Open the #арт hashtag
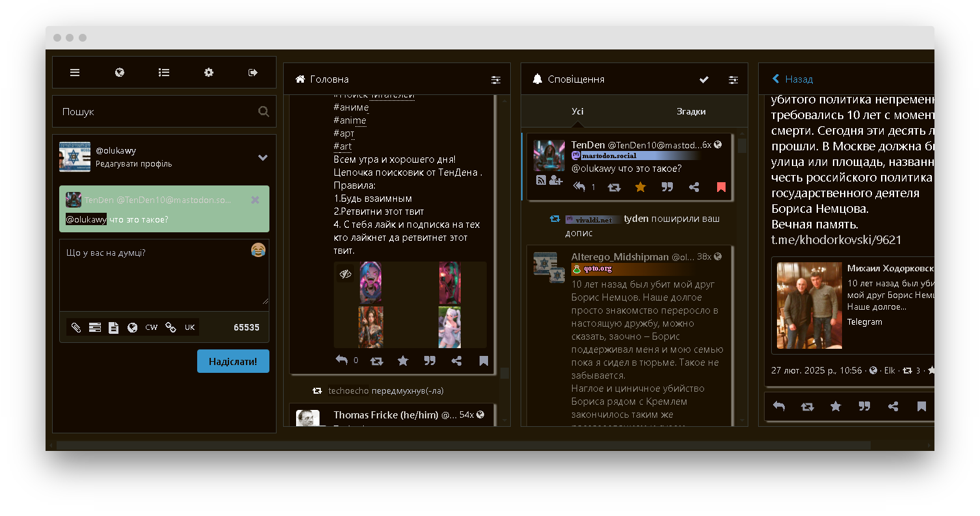Image resolution: width=980 pixels, height=516 pixels. [344, 133]
